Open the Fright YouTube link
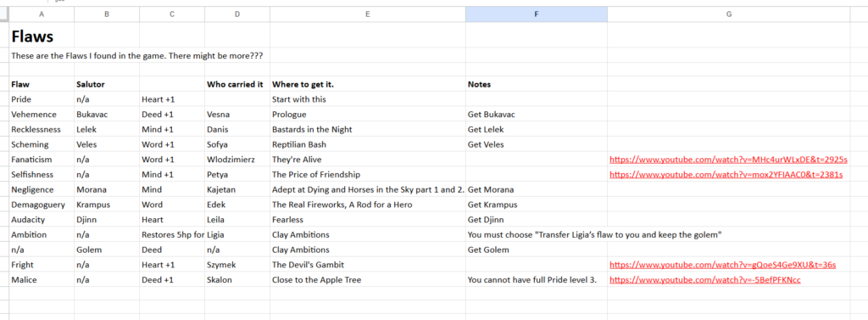This screenshot has width=868, height=320. click(722, 265)
